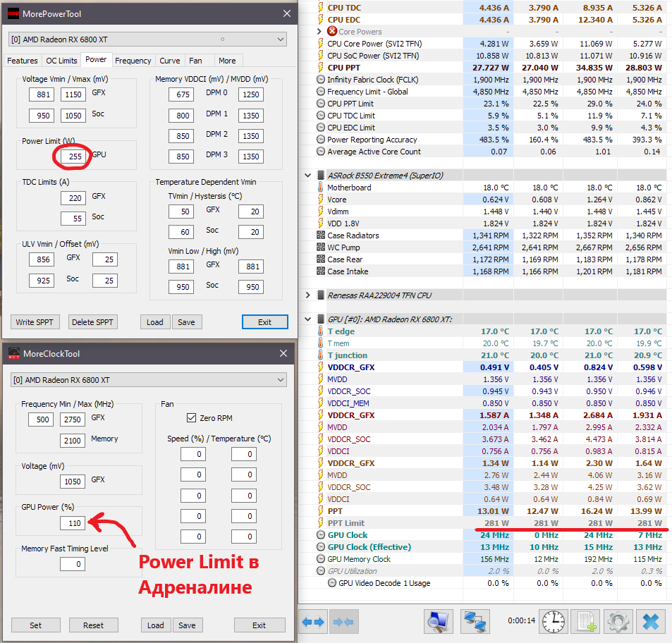Click the MoreClockTool title bar logo icon
Screen dimensions: 672x643
click(x=13, y=353)
